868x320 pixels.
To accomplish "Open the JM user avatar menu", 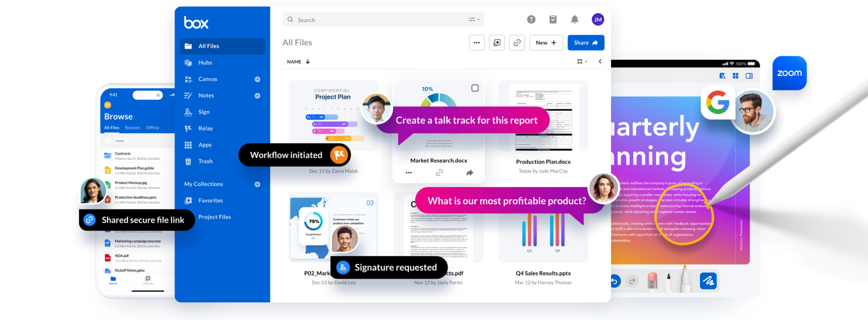I will point(597,19).
